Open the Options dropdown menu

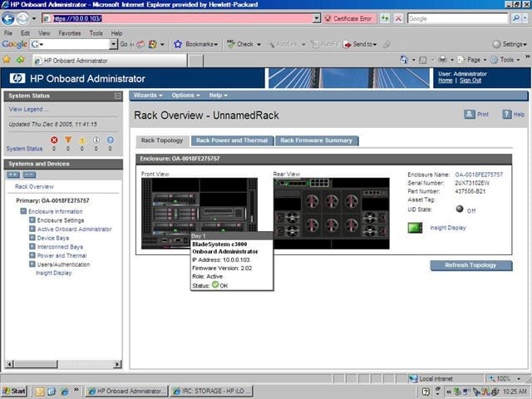pyautogui.click(x=185, y=96)
